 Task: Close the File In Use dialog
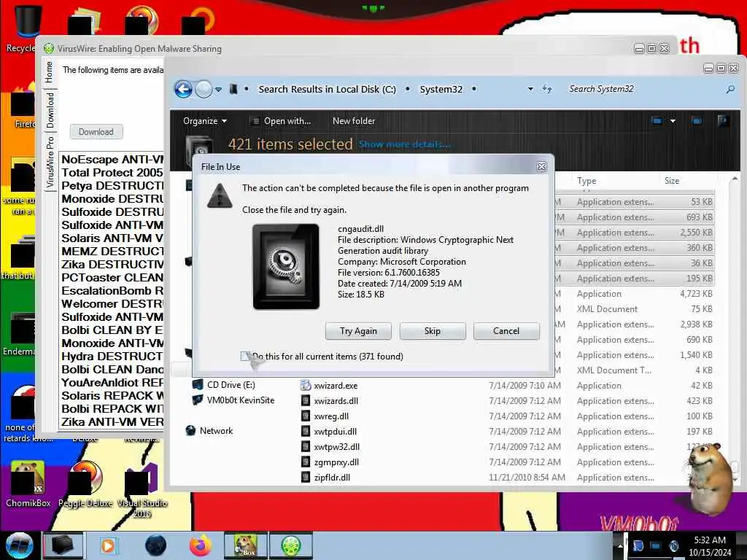pos(542,167)
